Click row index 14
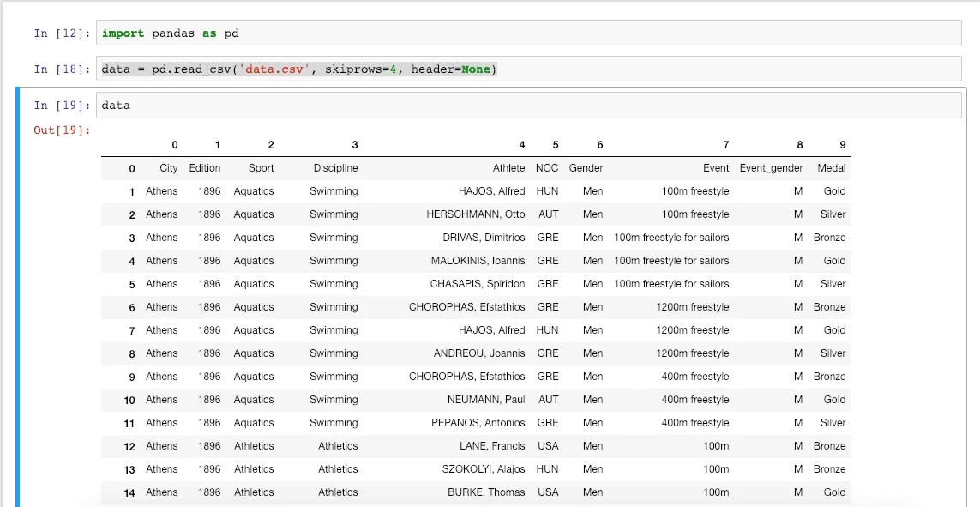Screen dimensions: 980x507 tap(129, 492)
